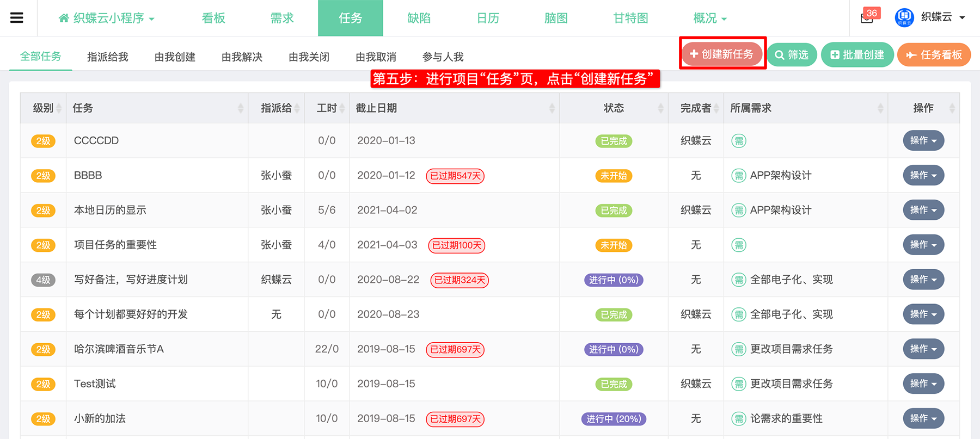Open the 哈尔滨啤酒音乐节A task
Viewport: 980px width, 439px height.
point(119,349)
